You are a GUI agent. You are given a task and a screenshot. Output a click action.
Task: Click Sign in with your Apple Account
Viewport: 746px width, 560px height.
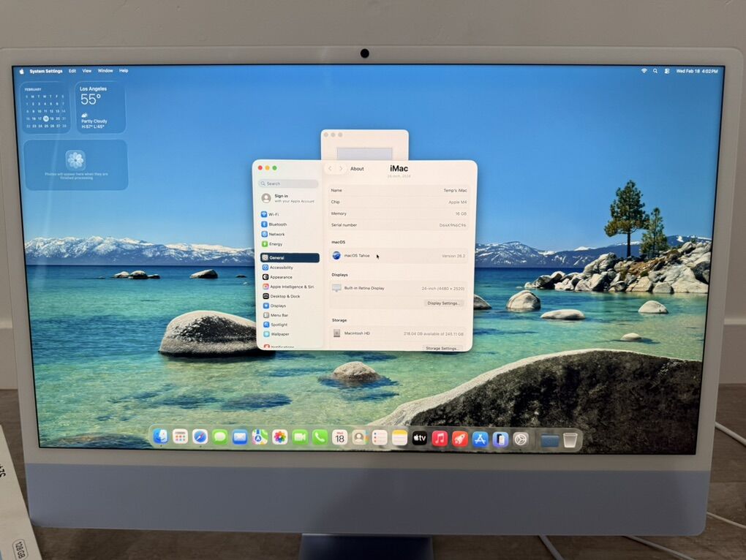click(288, 198)
